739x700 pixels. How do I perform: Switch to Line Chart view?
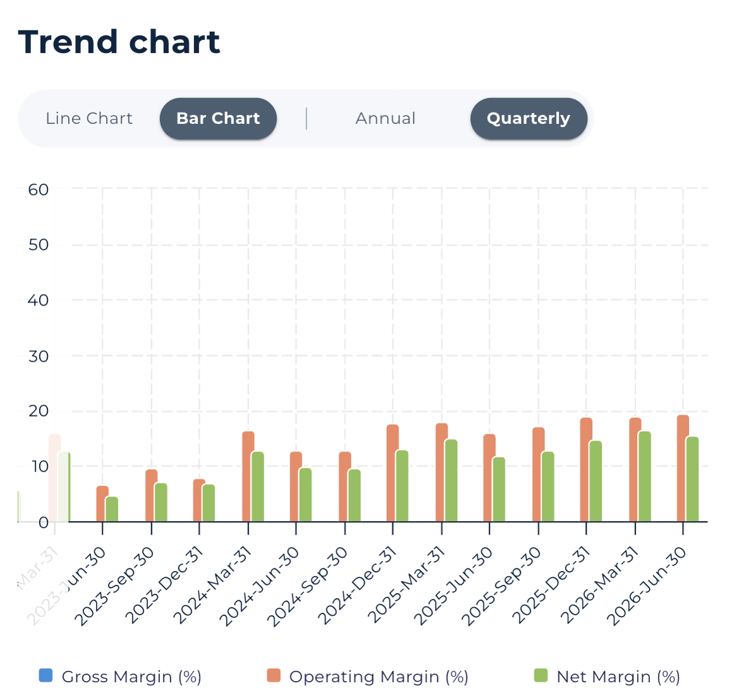click(89, 118)
